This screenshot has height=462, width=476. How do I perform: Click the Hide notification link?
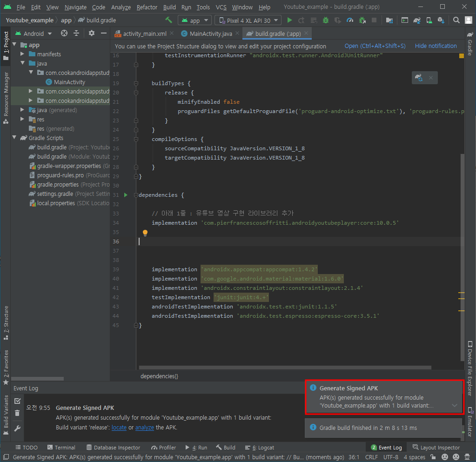click(436, 46)
